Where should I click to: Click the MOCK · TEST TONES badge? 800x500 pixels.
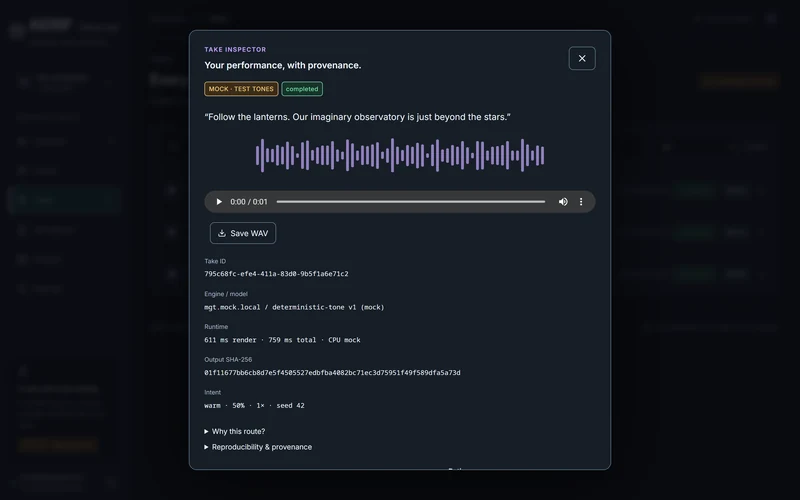pos(241,89)
